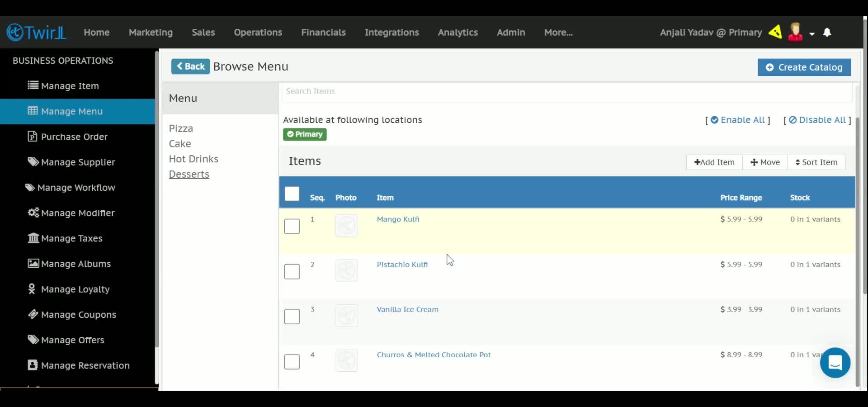Click Add Item button
Image resolution: width=868 pixels, height=407 pixels.
click(x=714, y=162)
